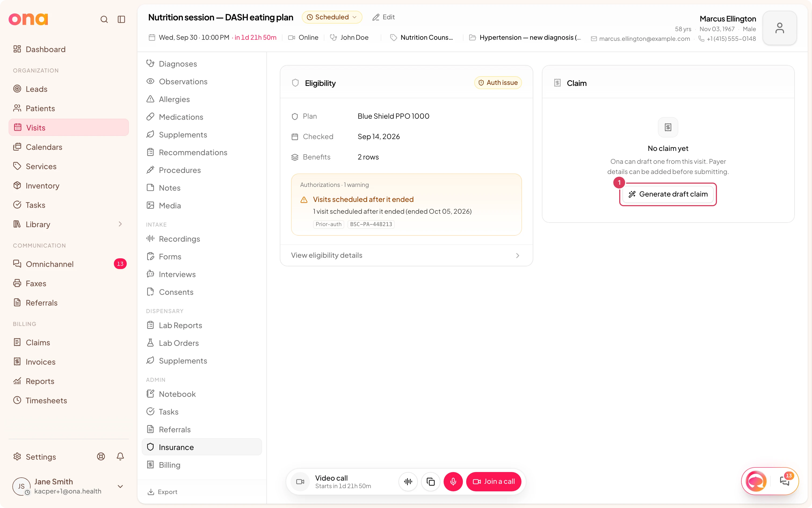Image resolution: width=812 pixels, height=508 pixels.
Task: Open Settings in sidebar
Action: (x=41, y=457)
